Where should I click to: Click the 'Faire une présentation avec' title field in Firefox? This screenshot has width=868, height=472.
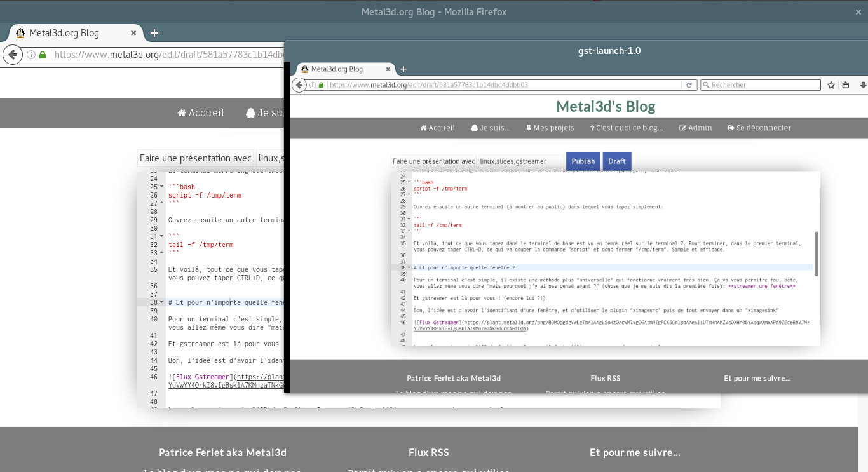click(x=196, y=158)
